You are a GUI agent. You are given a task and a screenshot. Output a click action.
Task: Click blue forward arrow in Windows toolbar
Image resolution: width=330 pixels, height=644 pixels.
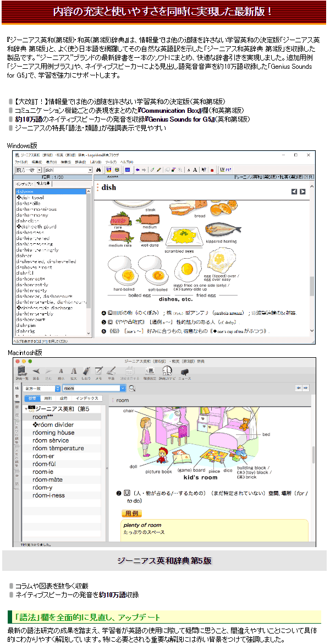(x=144, y=169)
